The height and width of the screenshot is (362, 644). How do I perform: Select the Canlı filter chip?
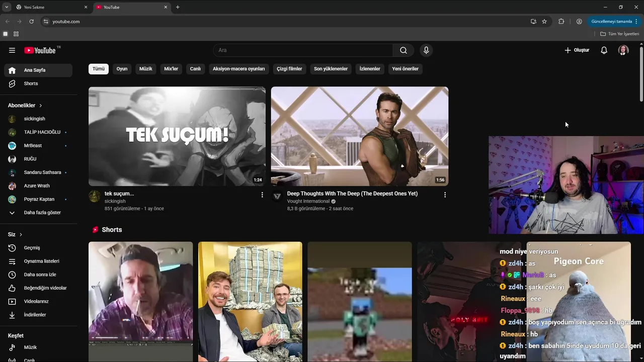[195, 69]
